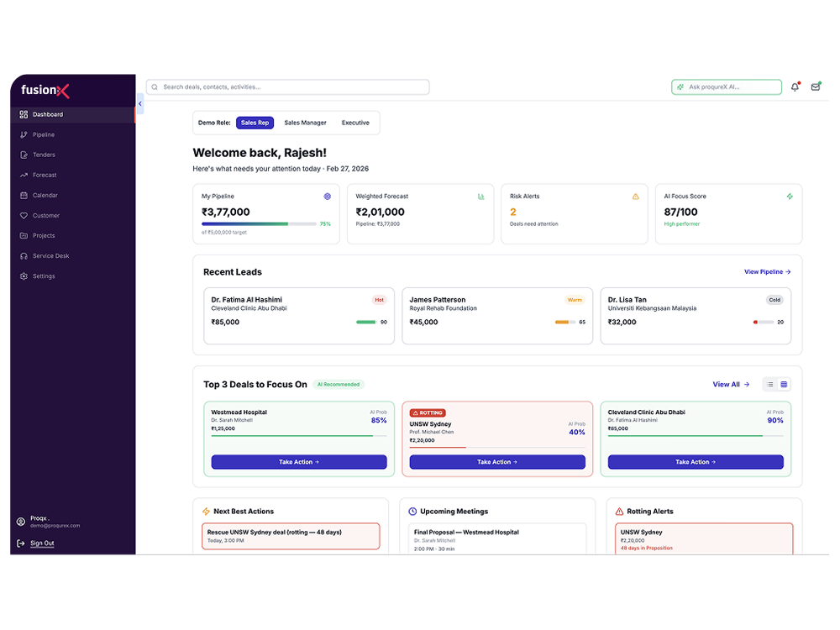Click the user avatar icon for Proqx

[21, 522]
